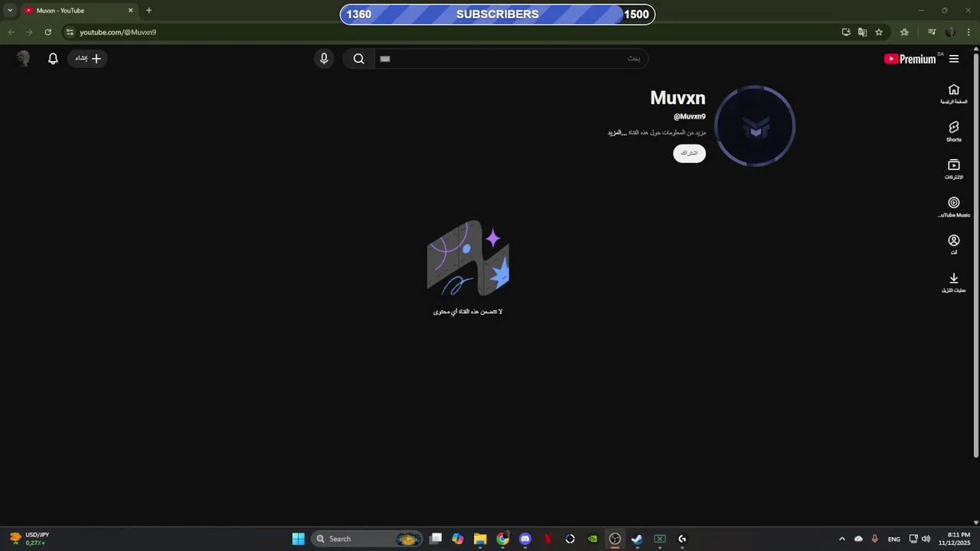Screen dimensions: 980x551
Task: Open the on-screen keyboard icon in search
Action: click(385, 58)
